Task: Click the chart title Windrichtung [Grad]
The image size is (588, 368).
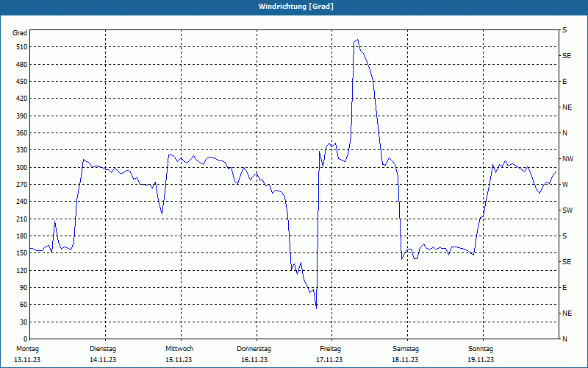Action: click(296, 7)
